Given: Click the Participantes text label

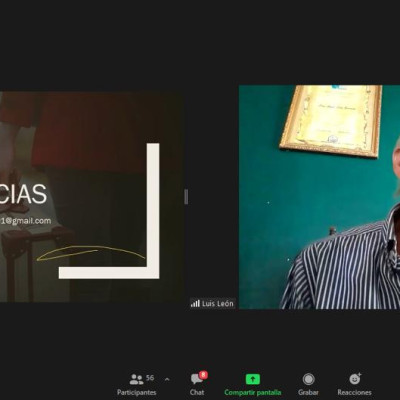Looking at the screenshot, I should pos(136,393).
